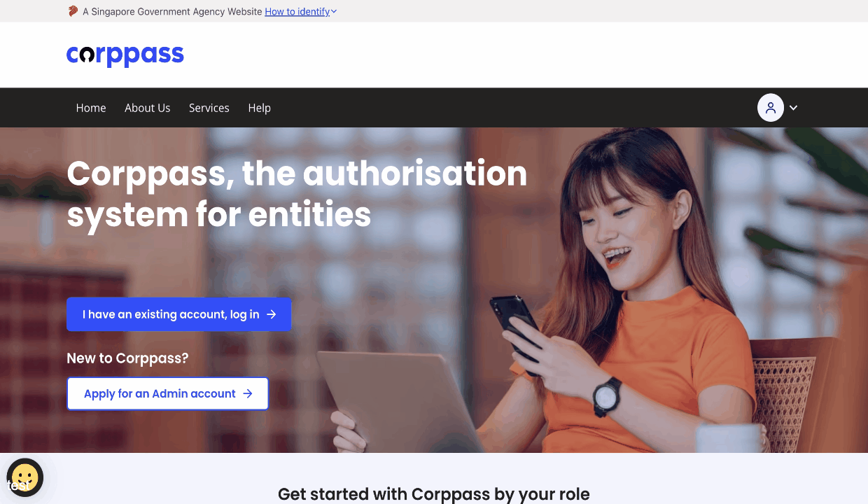Click the arrow icon in the Apply for Admin button
Viewport: 868px width, 504px height.
click(248, 393)
